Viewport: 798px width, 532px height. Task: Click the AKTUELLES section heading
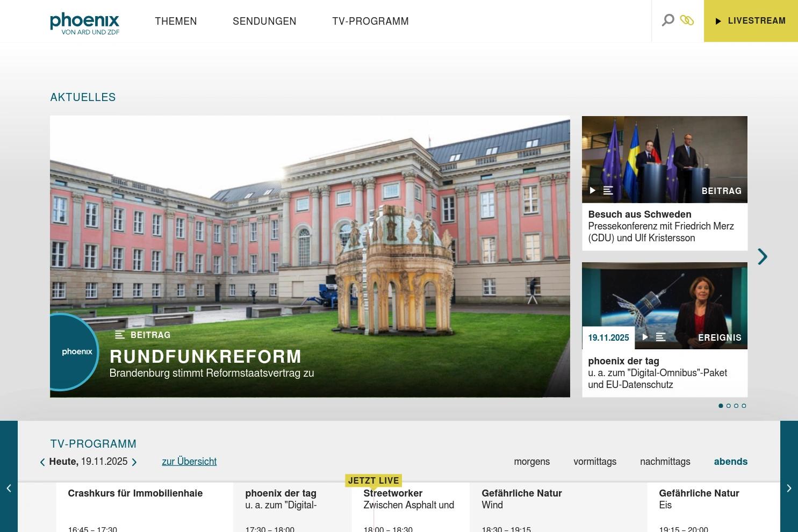83,97
